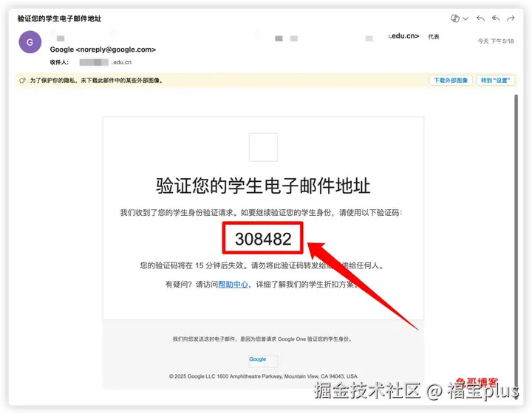The width and height of the screenshot is (532, 414).
Task: Click sender Google <noreply@google.com>
Action: [103, 50]
